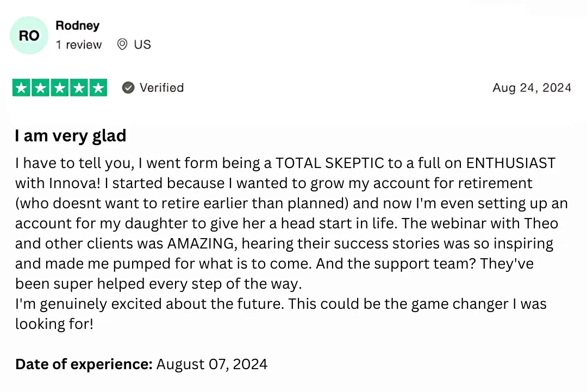Click the "1 review" count
This screenshot has width=587, height=392.
tap(78, 45)
